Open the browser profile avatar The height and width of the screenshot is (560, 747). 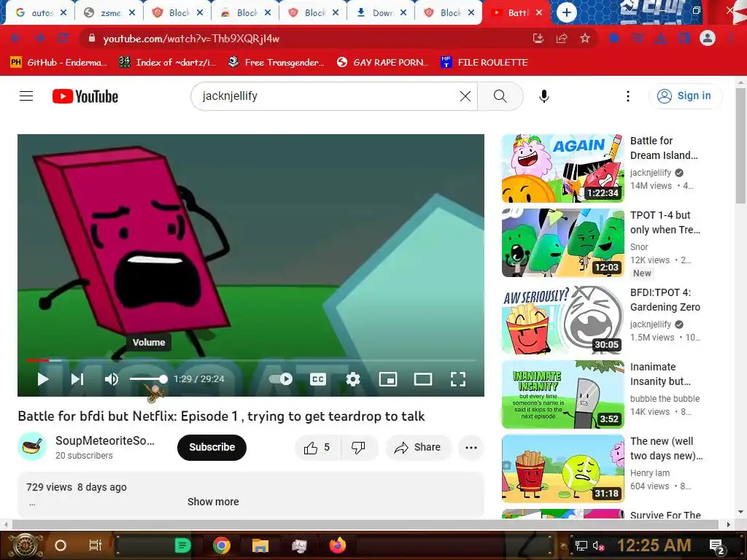tap(708, 38)
